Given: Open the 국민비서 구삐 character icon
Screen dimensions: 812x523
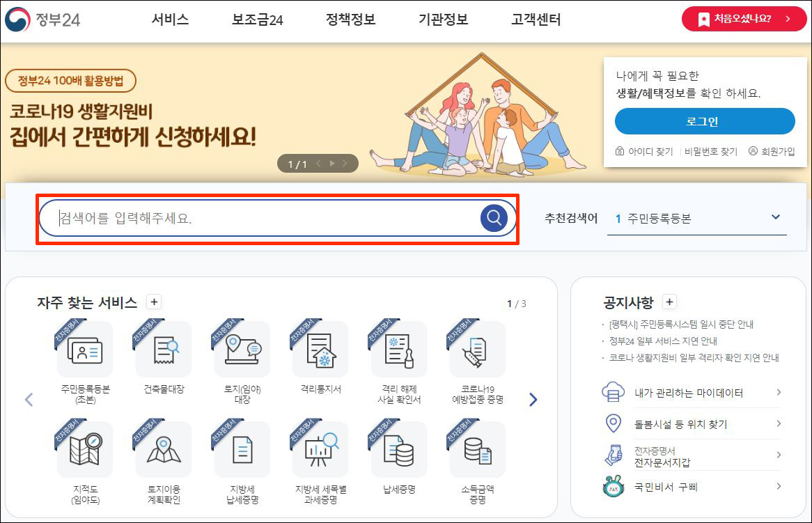Looking at the screenshot, I should pyautogui.click(x=614, y=487).
